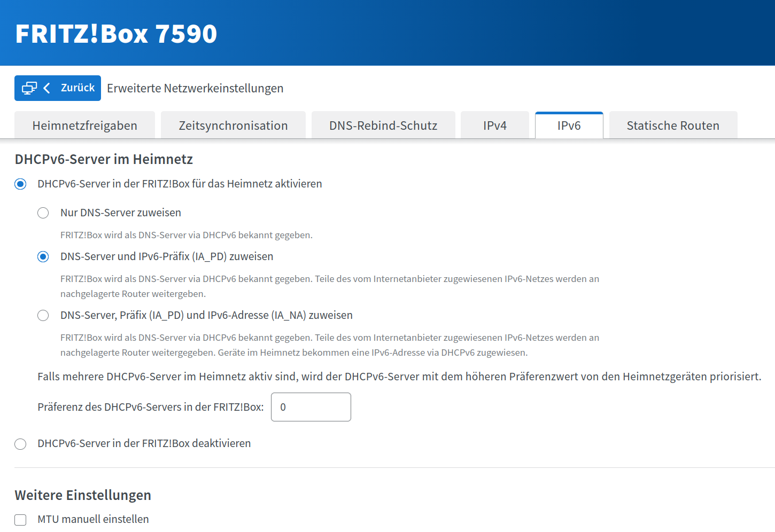Click the DHCPv6-Server im Heimnetz heading
The width and height of the screenshot is (775, 532).
coord(104,159)
